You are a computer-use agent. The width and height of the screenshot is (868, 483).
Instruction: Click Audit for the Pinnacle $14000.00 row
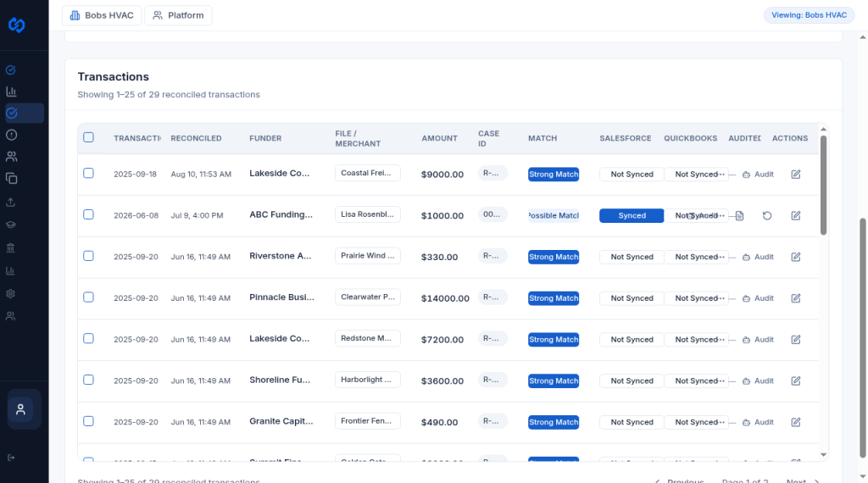(x=758, y=298)
